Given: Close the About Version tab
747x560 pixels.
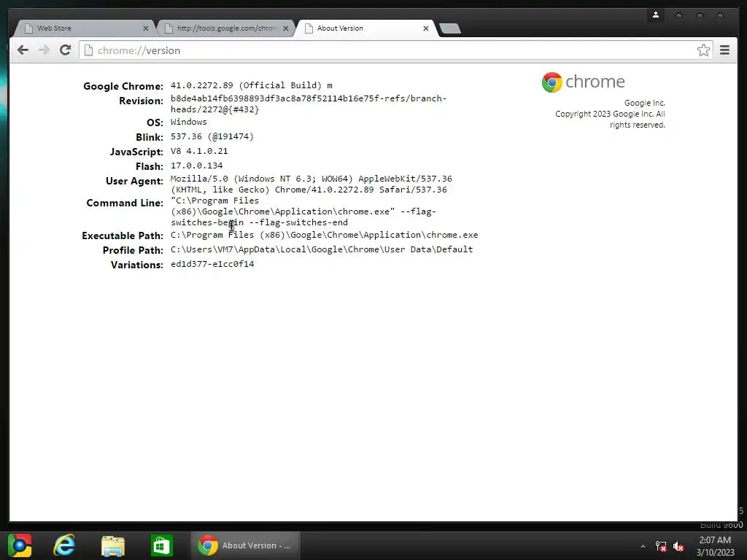Looking at the screenshot, I should 426,28.
